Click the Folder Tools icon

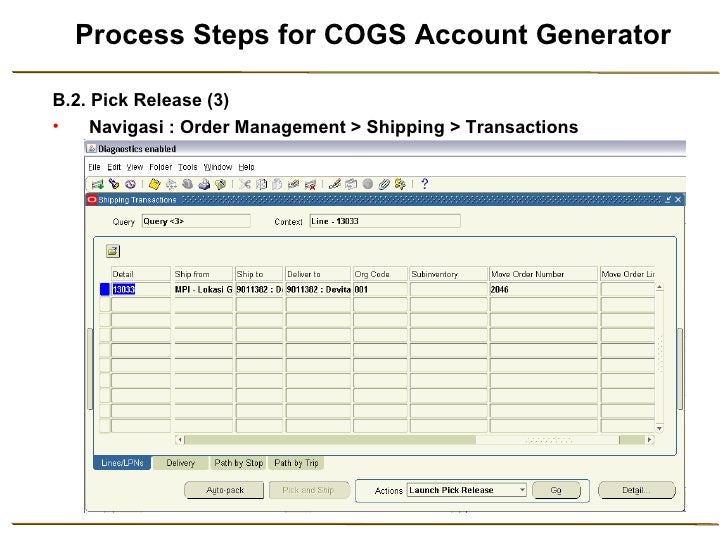[400, 184]
